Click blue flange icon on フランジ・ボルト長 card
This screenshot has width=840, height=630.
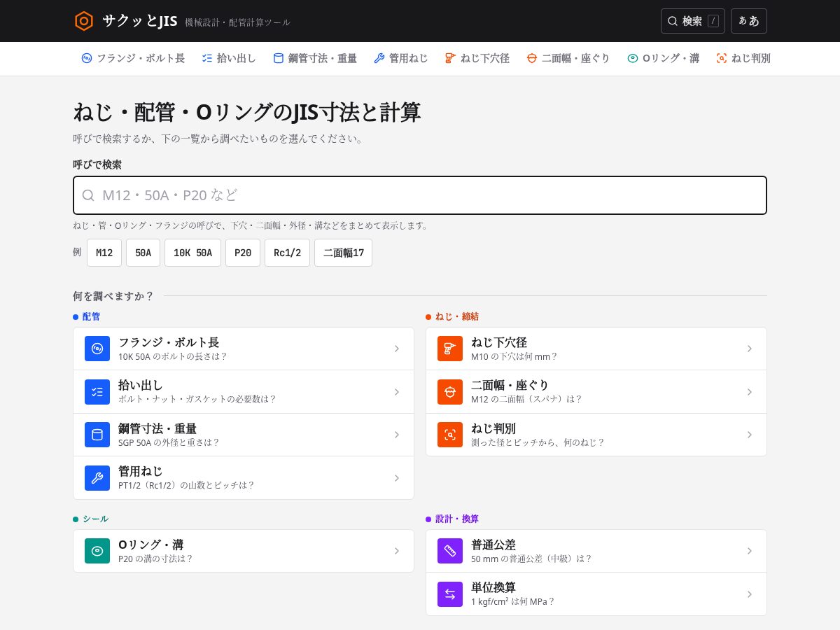point(97,349)
